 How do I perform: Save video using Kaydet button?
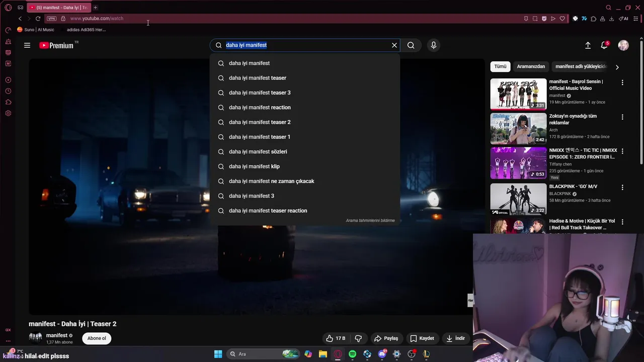coord(422,338)
